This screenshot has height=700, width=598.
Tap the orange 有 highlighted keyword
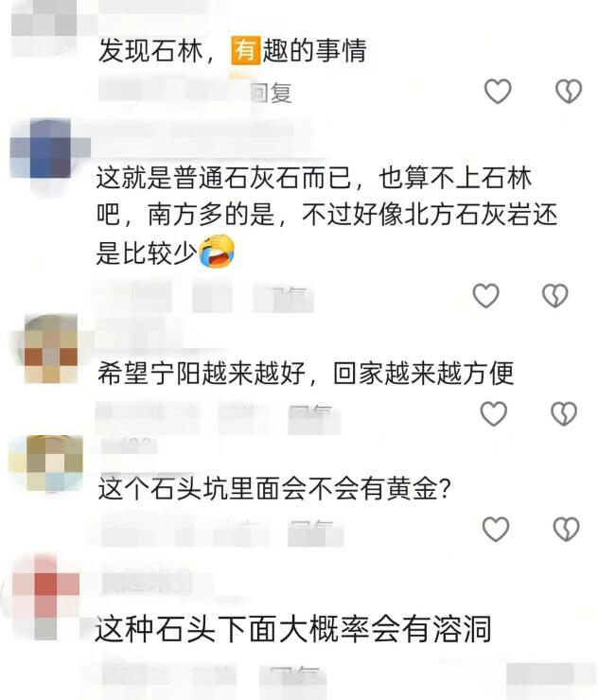[246, 50]
